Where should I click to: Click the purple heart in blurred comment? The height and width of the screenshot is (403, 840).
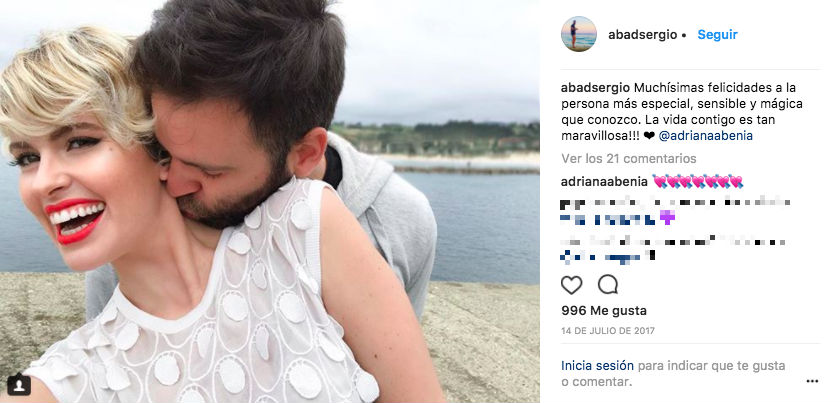click(x=667, y=217)
